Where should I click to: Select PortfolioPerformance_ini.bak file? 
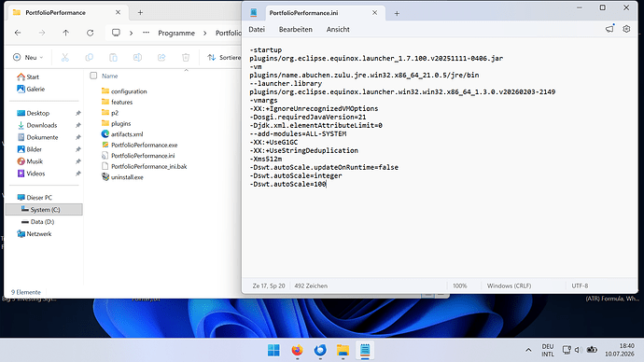[144, 166]
